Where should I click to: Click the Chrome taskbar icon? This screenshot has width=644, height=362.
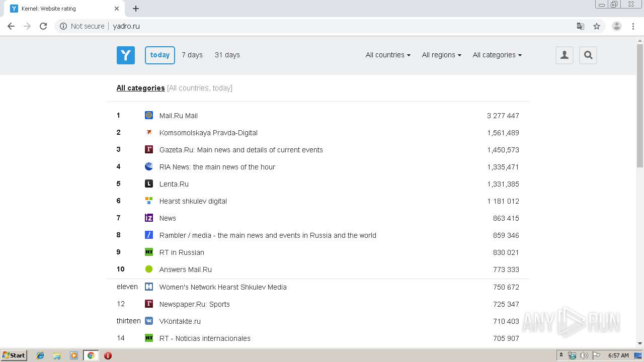91,355
